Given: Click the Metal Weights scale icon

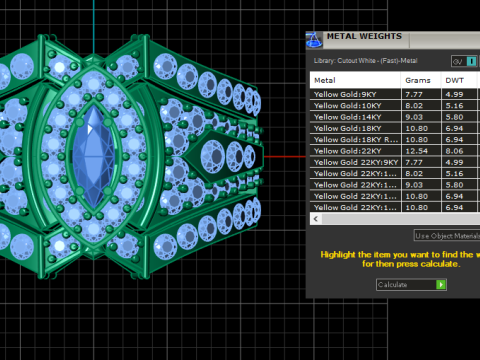Looking at the screenshot, I should tap(314, 40).
